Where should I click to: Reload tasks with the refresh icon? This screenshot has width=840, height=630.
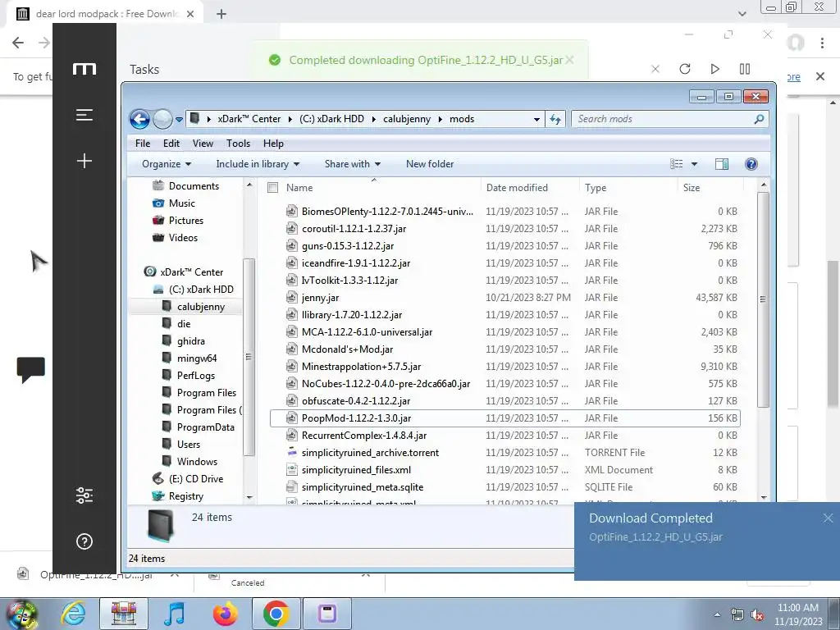(685, 69)
